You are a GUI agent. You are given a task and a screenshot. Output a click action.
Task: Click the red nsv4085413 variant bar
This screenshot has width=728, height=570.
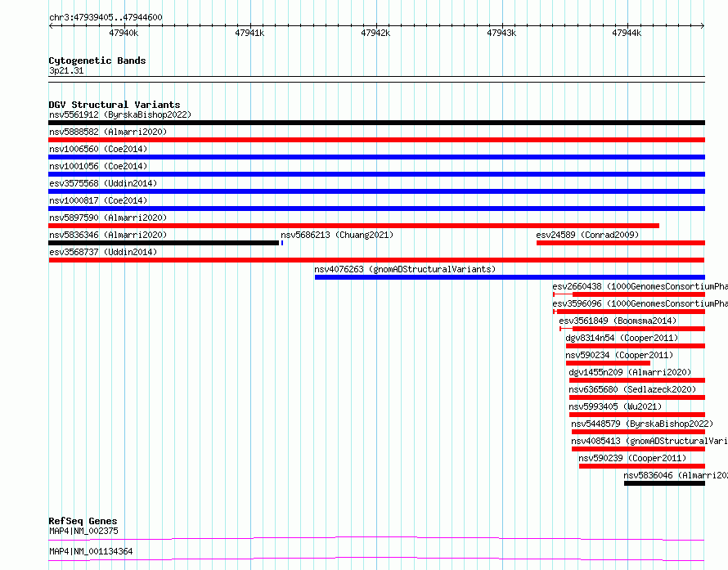pyautogui.click(x=638, y=449)
